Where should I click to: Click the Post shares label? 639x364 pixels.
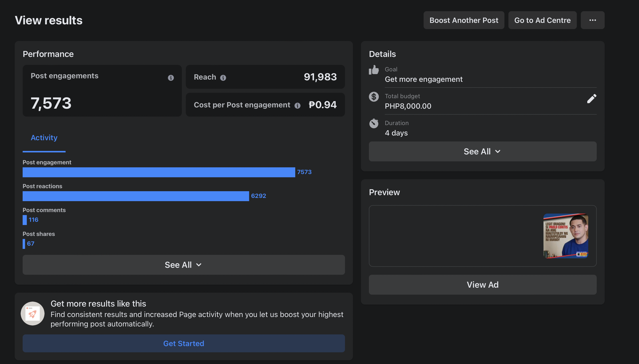click(x=39, y=234)
